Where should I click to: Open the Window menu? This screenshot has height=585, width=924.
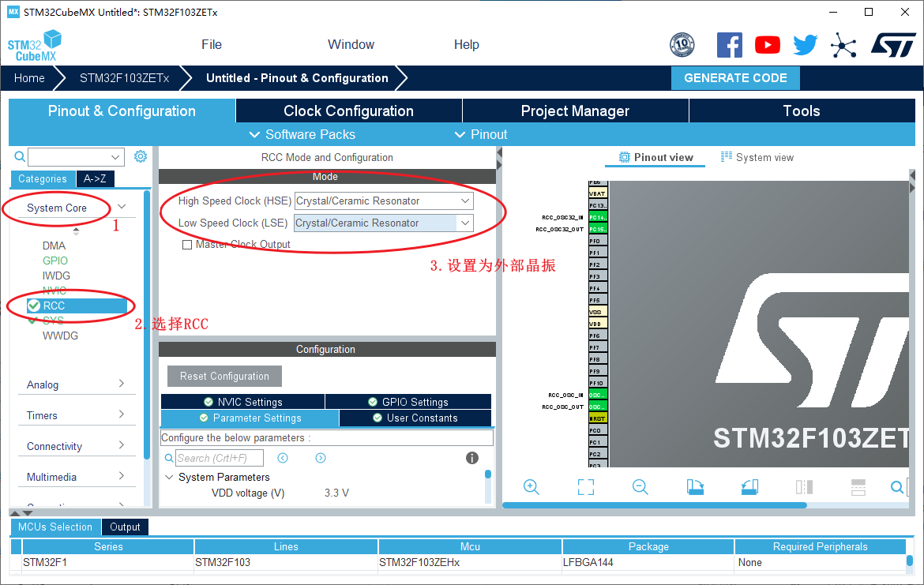pos(351,45)
